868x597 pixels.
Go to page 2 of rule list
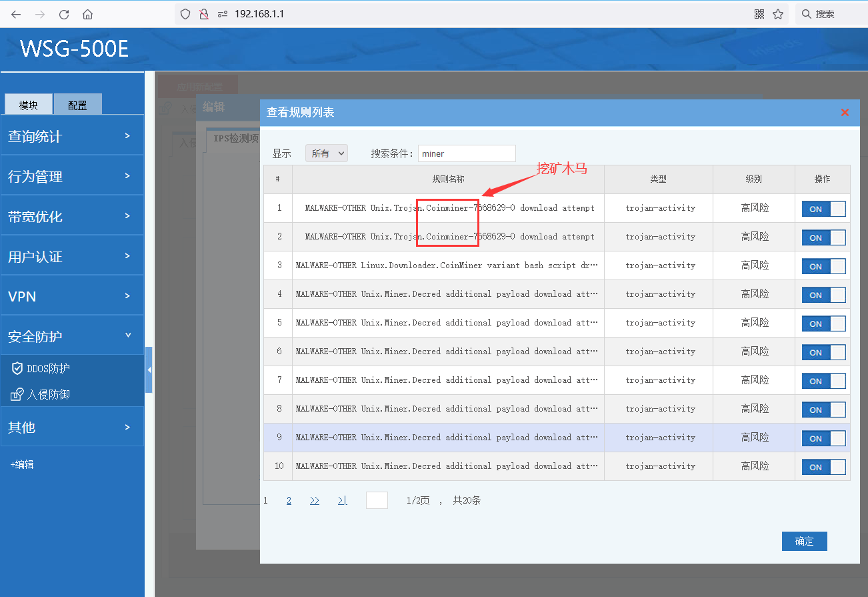[x=289, y=500]
